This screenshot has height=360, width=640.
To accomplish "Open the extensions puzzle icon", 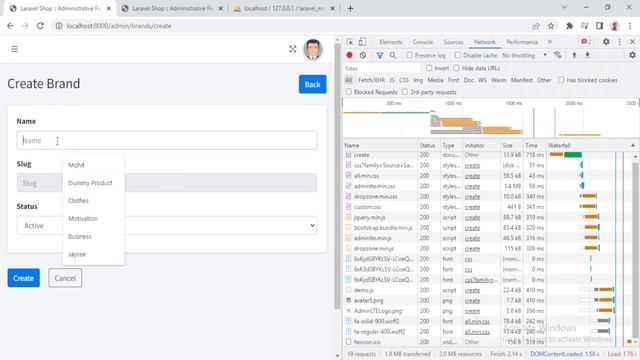I will pyautogui.click(x=569, y=26).
